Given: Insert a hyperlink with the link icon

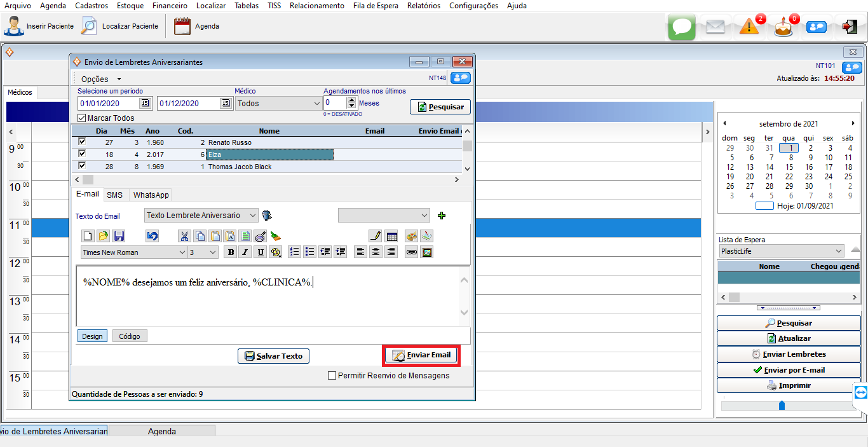Looking at the screenshot, I should [412, 252].
